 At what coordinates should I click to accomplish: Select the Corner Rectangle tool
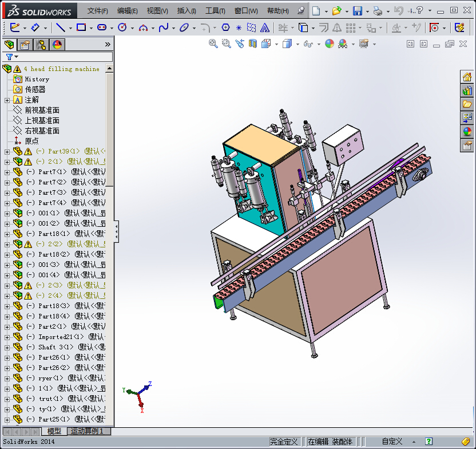pyautogui.click(x=81, y=27)
